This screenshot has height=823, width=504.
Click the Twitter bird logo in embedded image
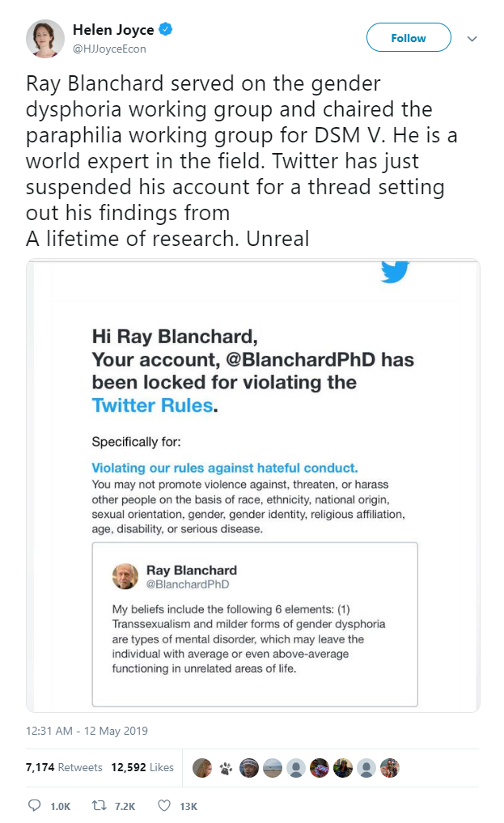395,271
